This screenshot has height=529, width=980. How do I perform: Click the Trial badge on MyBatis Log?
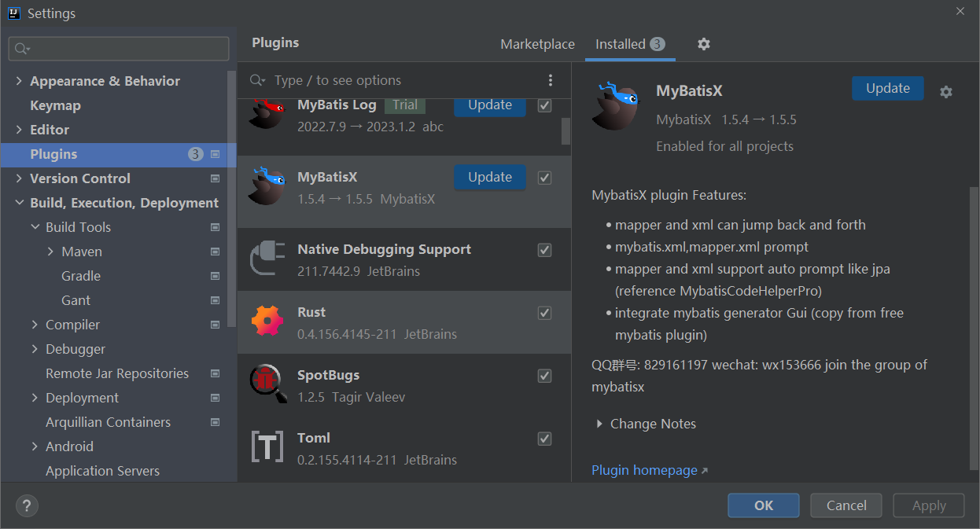[x=405, y=105]
